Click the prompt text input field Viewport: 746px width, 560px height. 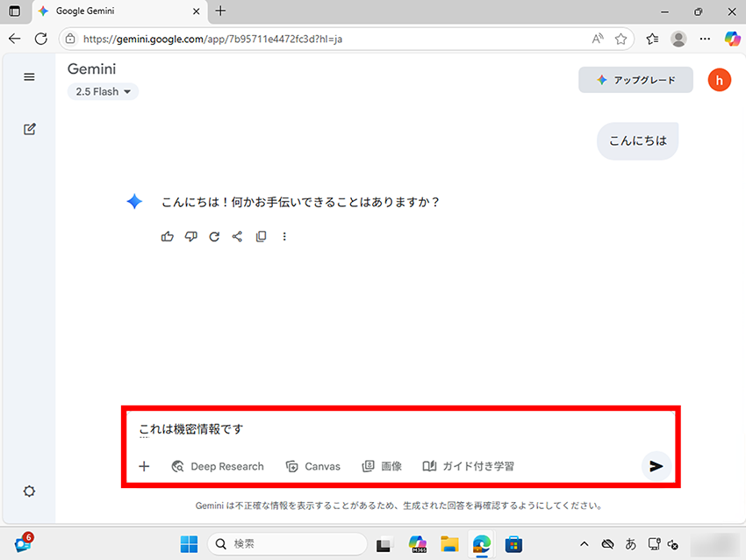[395, 429]
